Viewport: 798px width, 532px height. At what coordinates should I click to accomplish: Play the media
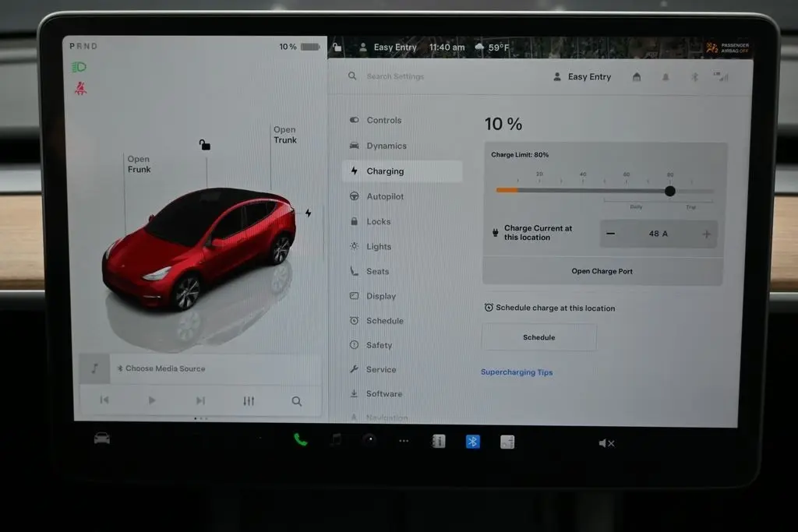coord(152,400)
